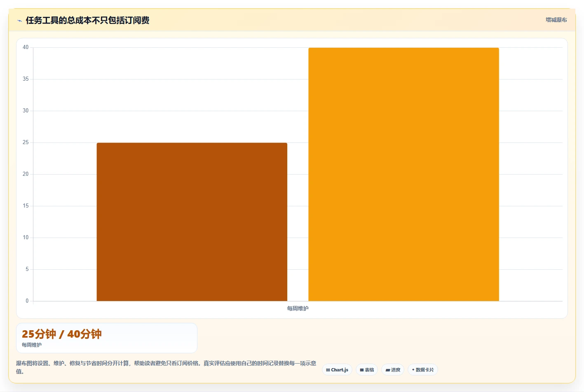Select the 进度 tag chip
Image resolution: width=584 pixels, height=392 pixels.
(393, 370)
